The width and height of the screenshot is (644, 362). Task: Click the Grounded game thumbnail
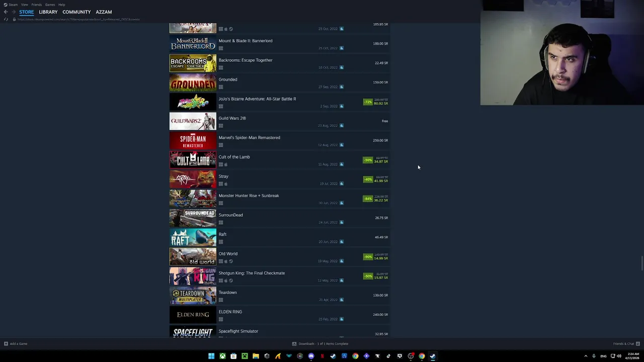pyautogui.click(x=193, y=82)
